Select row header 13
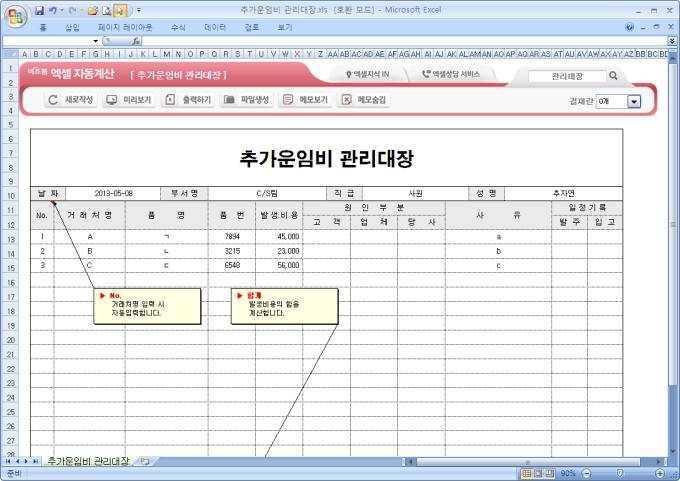Viewport: 680px width, 481px height. click(10, 239)
